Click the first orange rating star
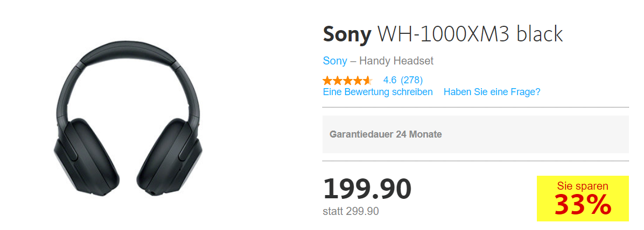 pyautogui.click(x=327, y=81)
